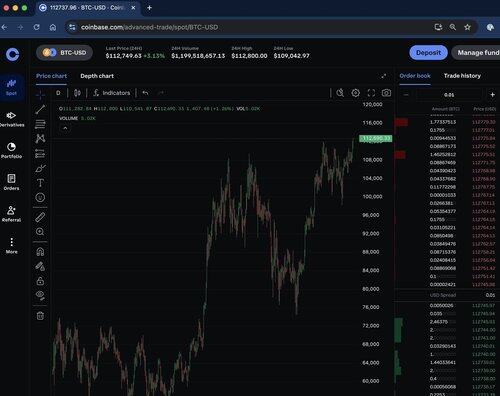The height and width of the screenshot is (396, 500).
Task: Open Portfolio in the sidebar
Action: (x=11, y=150)
